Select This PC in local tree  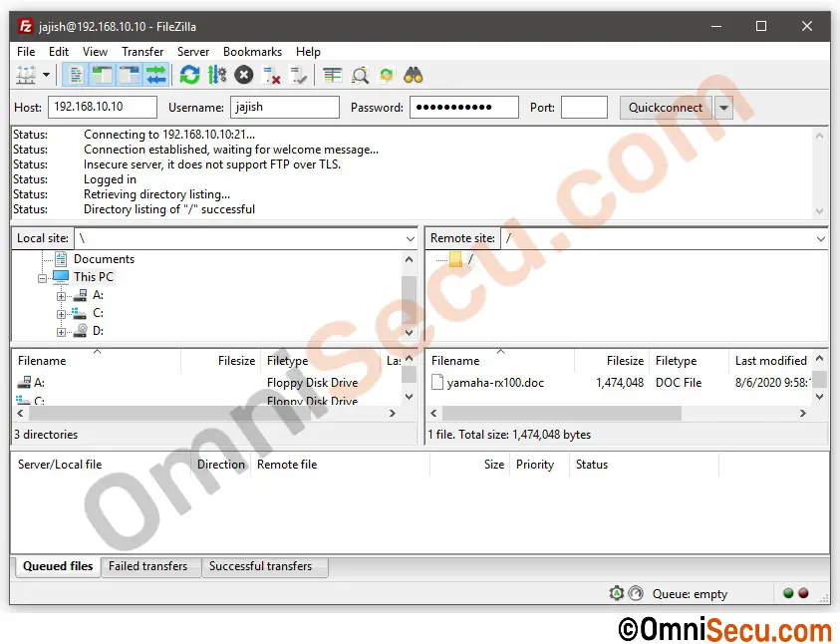tap(94, 277)
